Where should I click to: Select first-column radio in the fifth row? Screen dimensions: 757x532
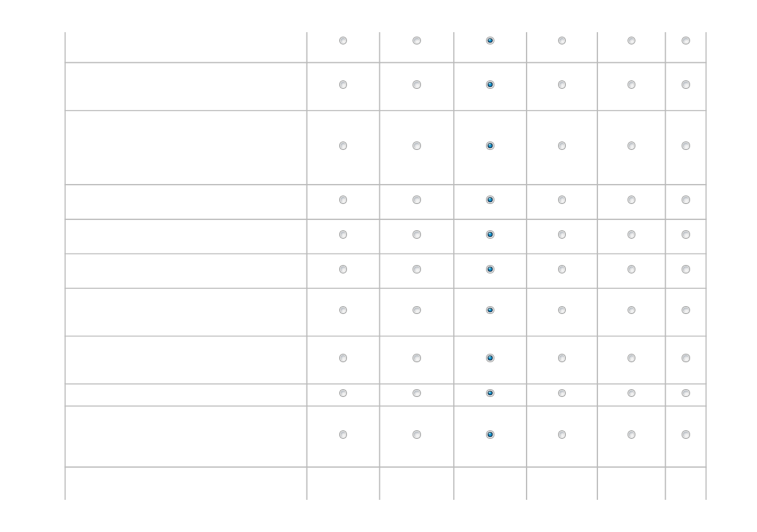coord(342,234)
